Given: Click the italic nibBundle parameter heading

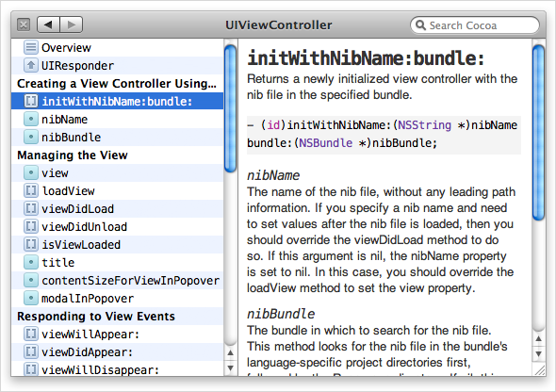Looking at the screenshot, I should (281, 314).
